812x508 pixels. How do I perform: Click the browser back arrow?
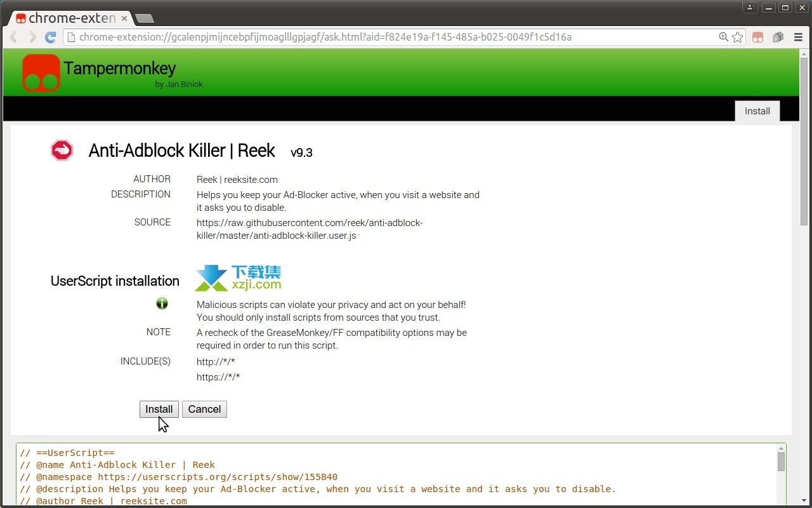point(13,37)
